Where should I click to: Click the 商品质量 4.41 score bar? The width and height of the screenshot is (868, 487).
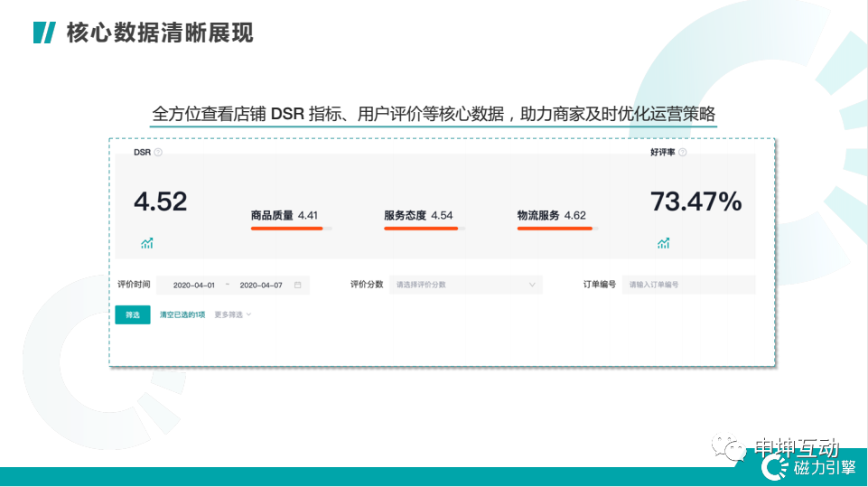point(291,229)
